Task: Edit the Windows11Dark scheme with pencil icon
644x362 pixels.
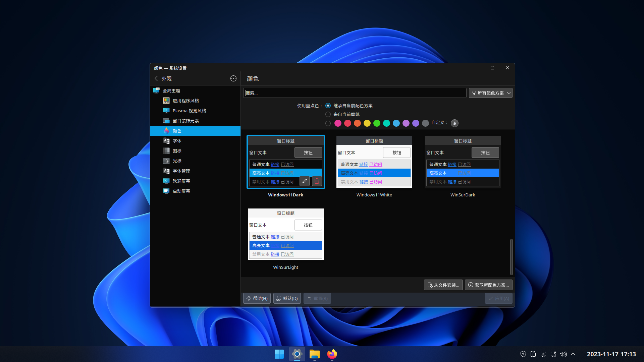Action: [x=305, y=181]
